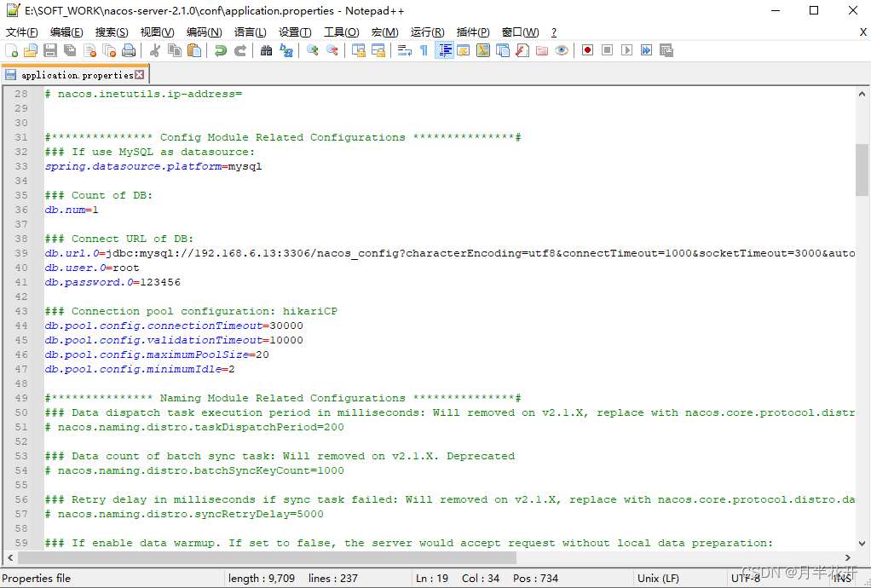The image size is (871, 588).
Task: Undo last edit with green arrow
Action: (221, 50)
